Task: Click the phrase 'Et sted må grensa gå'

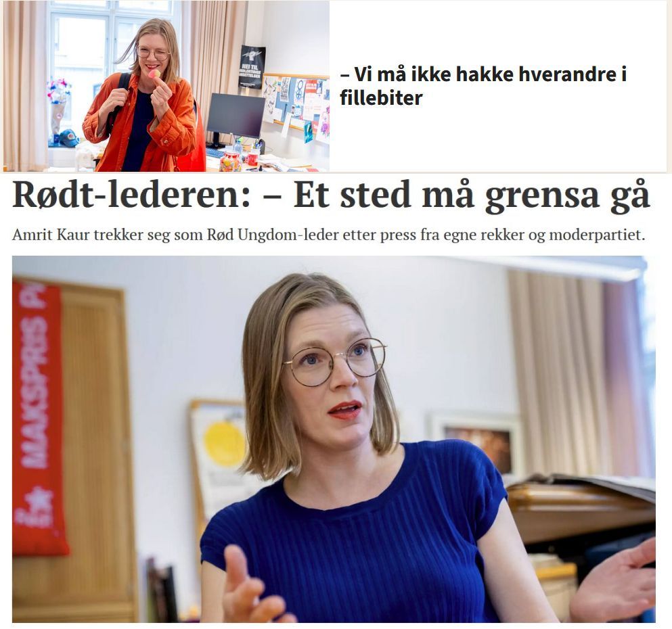Action: tap(472, 195)
